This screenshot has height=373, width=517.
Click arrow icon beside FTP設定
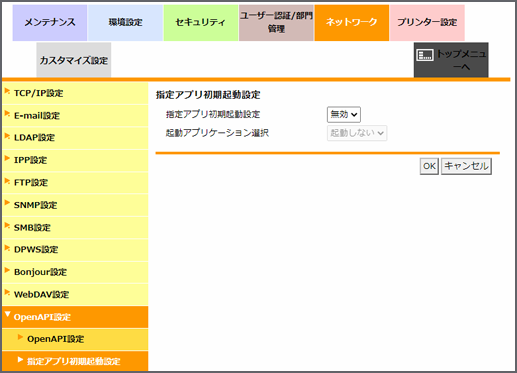(x=7, y=181)
